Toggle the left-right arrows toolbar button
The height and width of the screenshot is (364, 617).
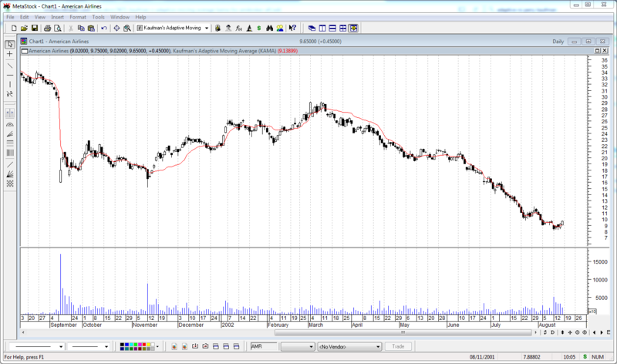click(10, 113)
